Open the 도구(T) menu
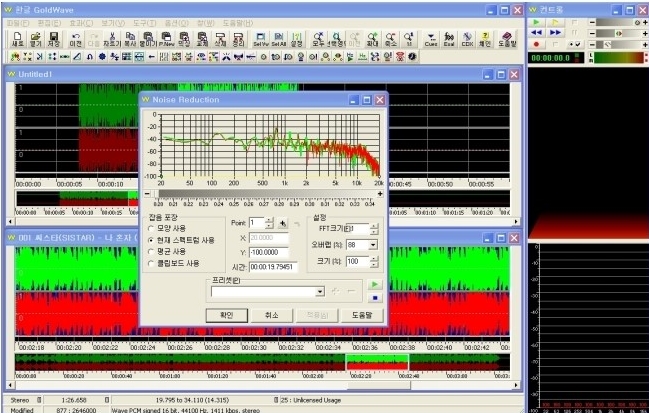649x413 pixels. click(x=144, y=23)
